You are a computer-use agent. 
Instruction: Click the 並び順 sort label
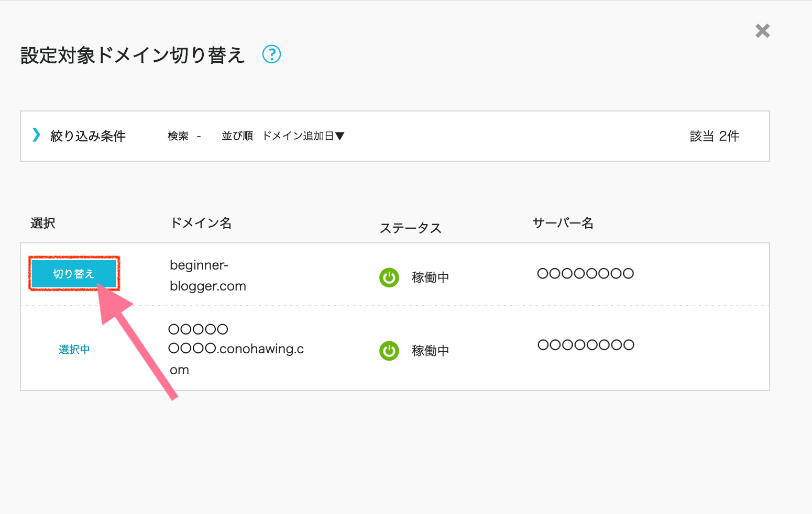237,136
